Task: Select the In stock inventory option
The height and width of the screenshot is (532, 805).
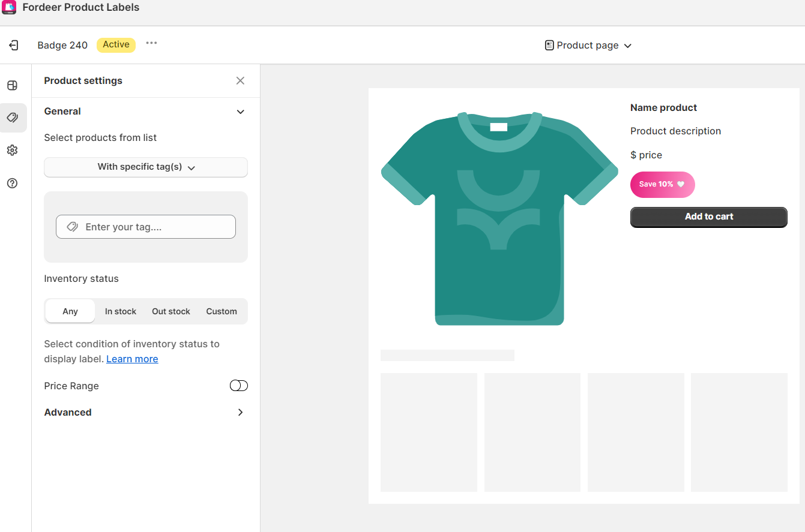Action: pyautogui.click(x=121, y=311)
